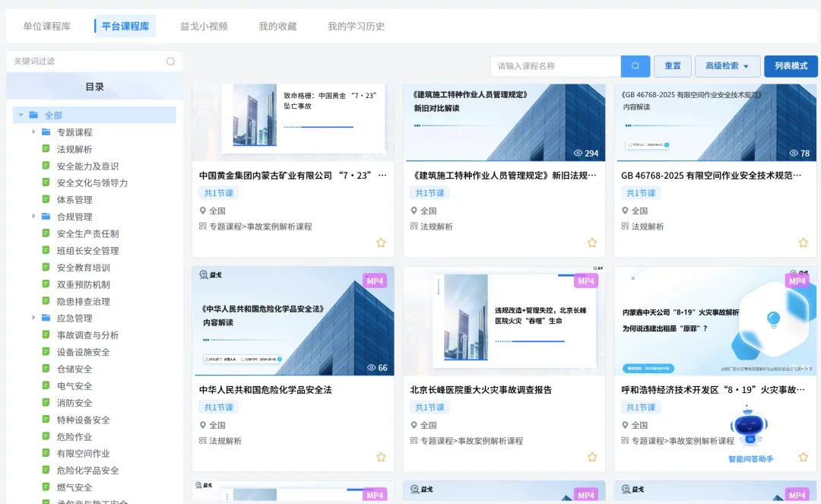
Task: Select 安全教育培训 in the directory
Action: [84, 268]
